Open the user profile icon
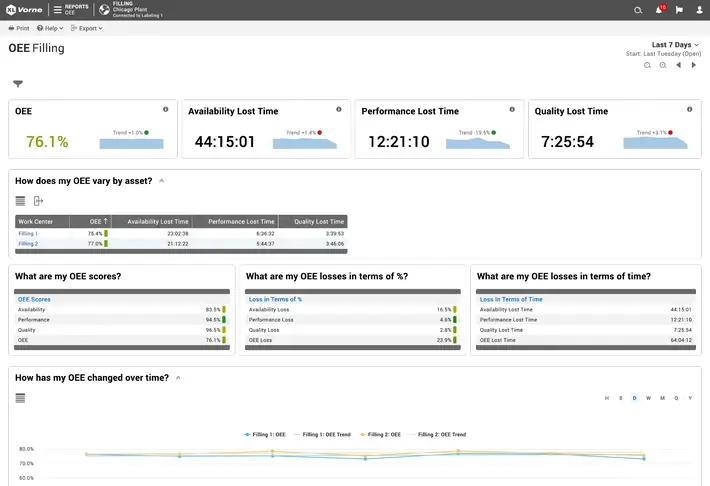This screenshot has width=710, height=486. click(700, 10)
